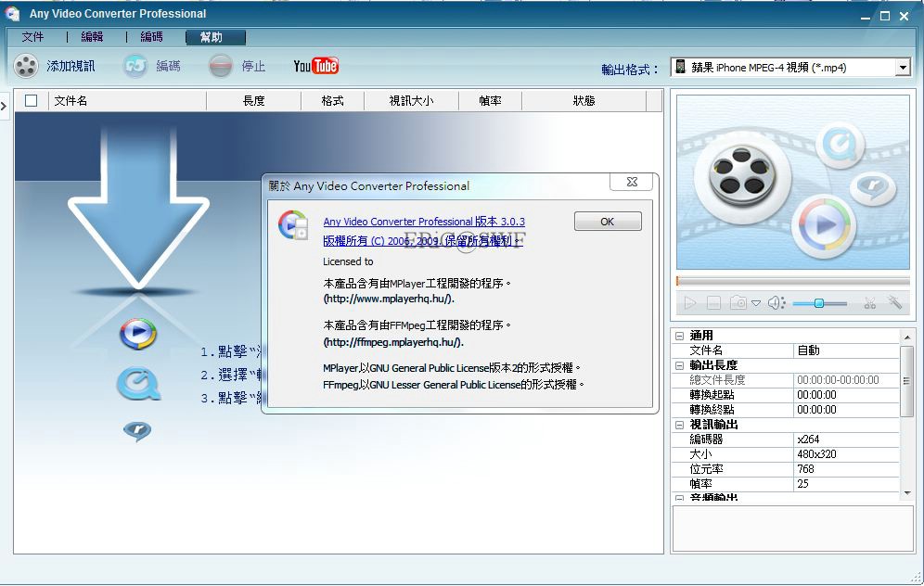The height and width of the screenshot is (586, 924).
Task: Change the 幀率 property value 25
Action: (x=847, y=483)
